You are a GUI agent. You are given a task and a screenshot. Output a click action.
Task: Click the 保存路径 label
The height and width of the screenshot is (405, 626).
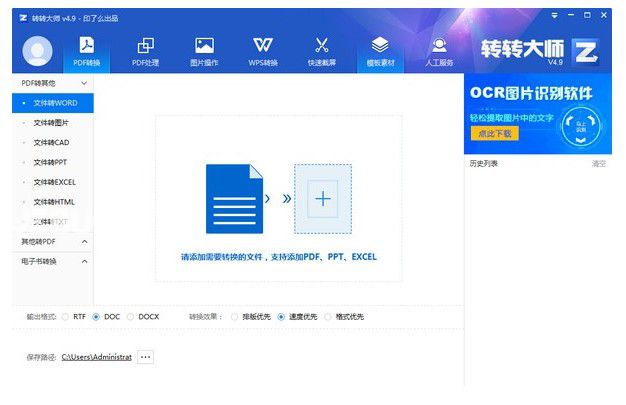pos(41,357)
